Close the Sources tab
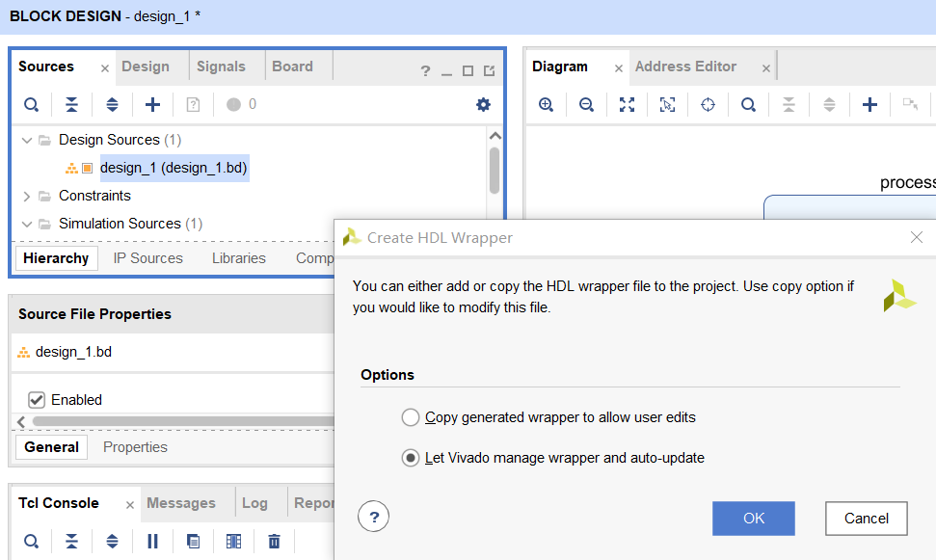Image resolution: width=936 pixels, height=560 pixels. (105, 68)
